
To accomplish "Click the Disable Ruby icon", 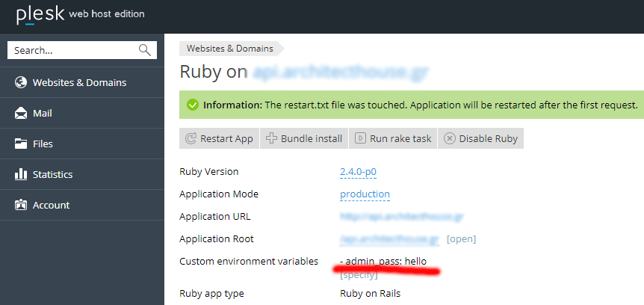I will (450, 138).
